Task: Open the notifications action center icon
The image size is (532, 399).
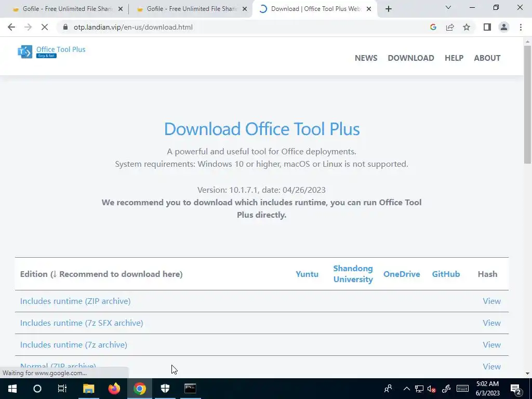Action: [x=516, y=389]
